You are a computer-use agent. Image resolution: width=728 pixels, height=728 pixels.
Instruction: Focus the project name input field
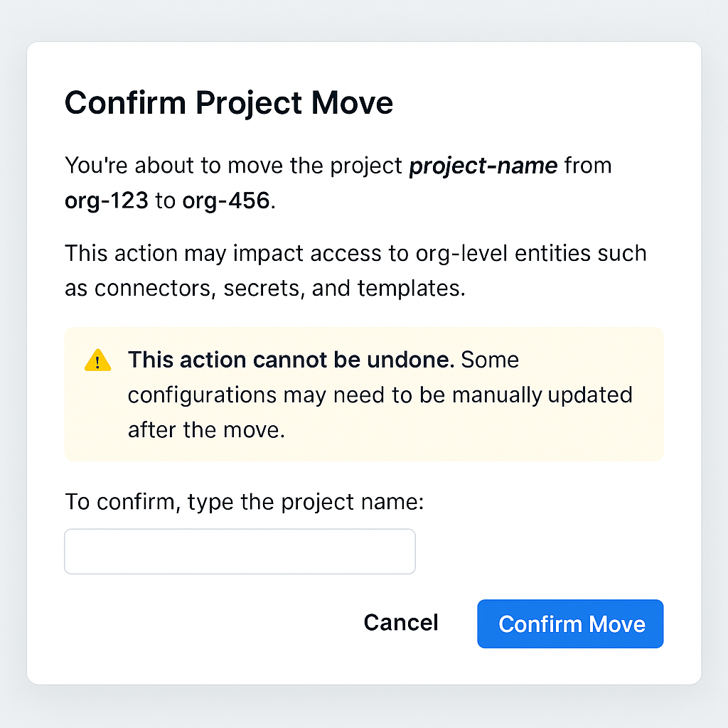click(240, 551)
